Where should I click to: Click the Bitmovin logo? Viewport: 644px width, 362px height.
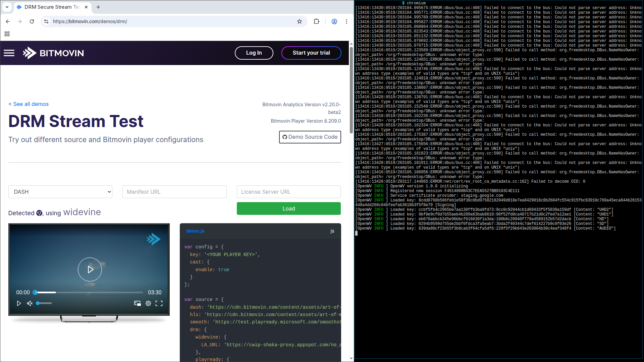53,53
